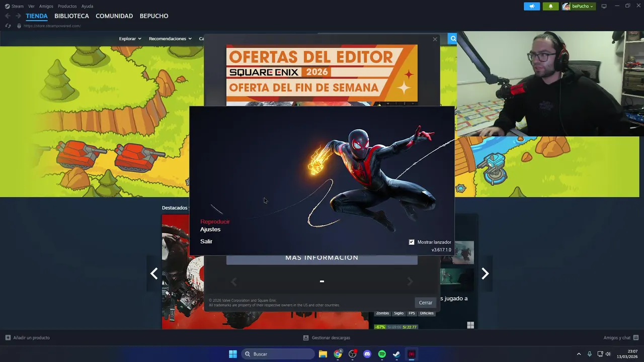Click the FPS tag
This screenshot has height=362, width=644.
click(412, 313)
